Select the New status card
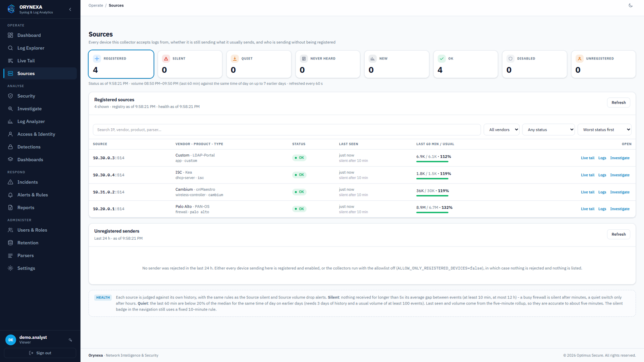The height and width of the screenshot is (362, 644). 396,64
